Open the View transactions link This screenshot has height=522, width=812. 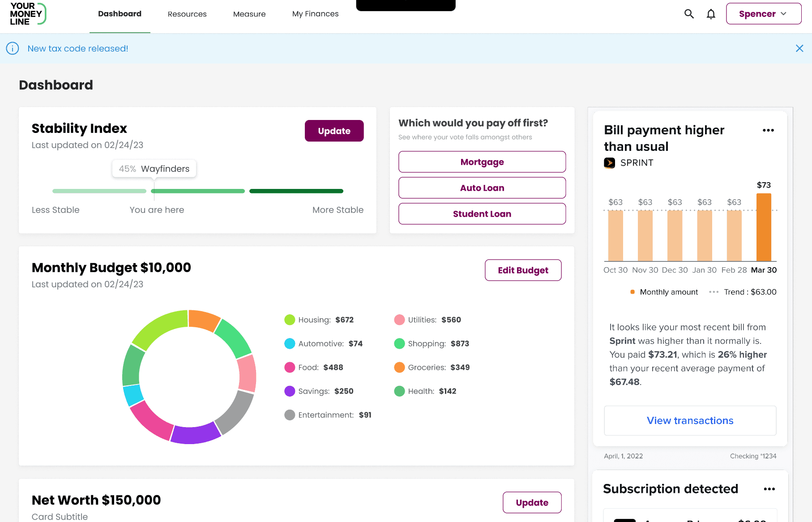pyautogui.click(x=690, y=421)
